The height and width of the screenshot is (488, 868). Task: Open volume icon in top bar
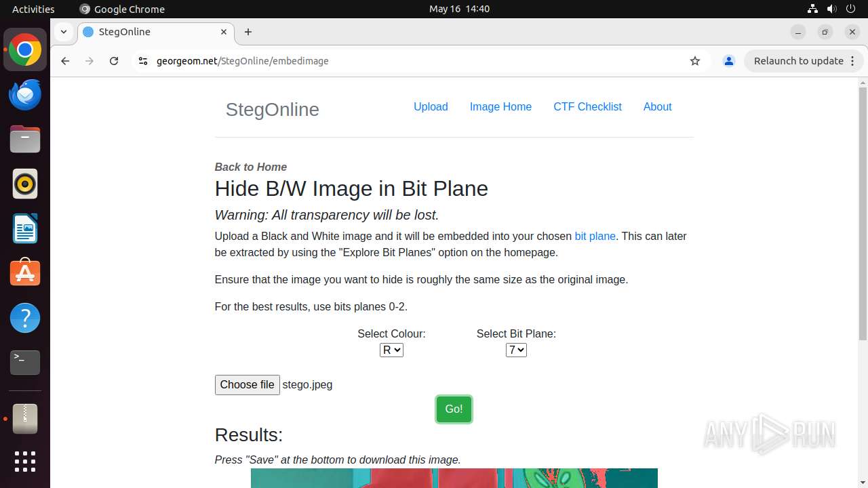click(831, 9)
